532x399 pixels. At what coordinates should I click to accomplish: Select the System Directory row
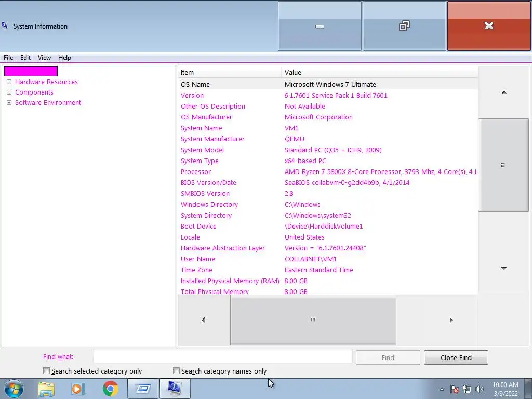point(328,215)
